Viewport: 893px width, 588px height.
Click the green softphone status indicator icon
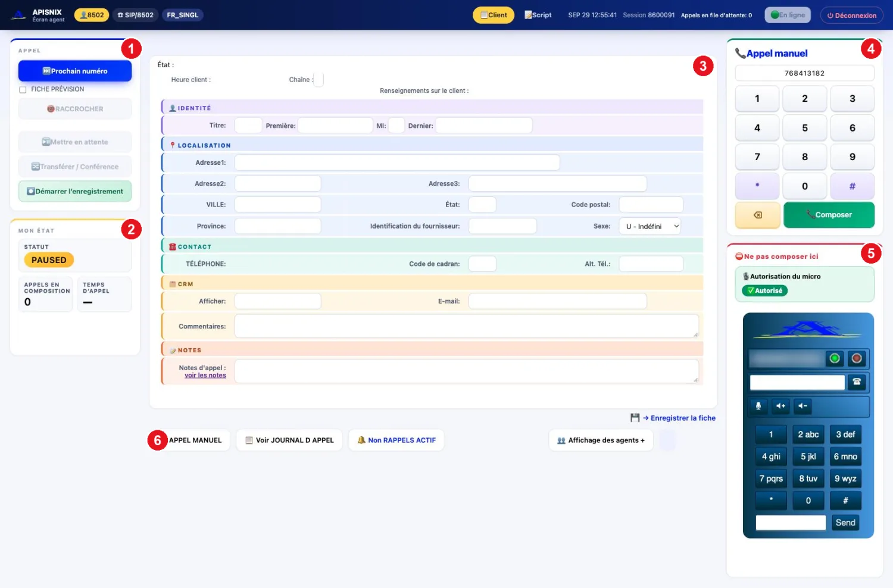tap(835, 358)
